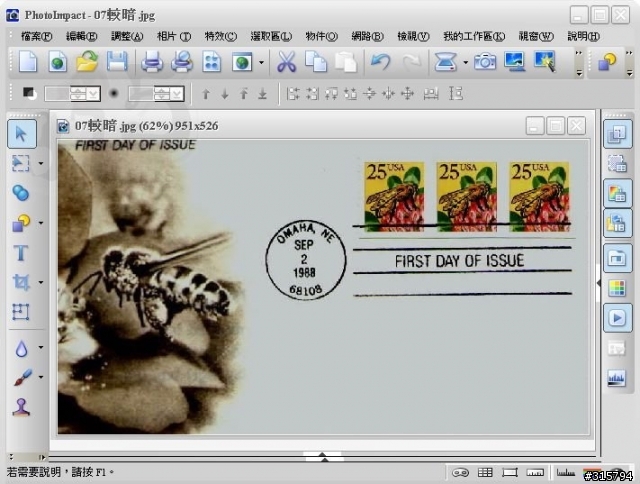640x484 pixels.
Task: Select the Transform tool
Action: [x=21, y=312]
